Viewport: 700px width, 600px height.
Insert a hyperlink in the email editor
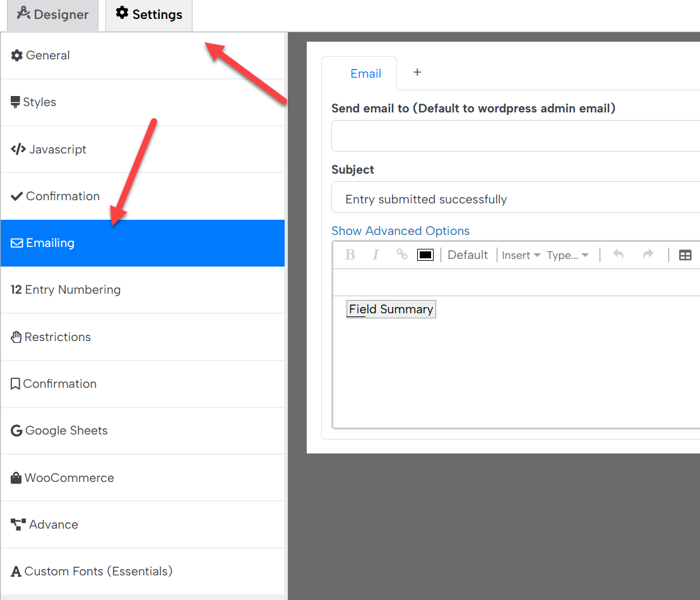(401, 255)
